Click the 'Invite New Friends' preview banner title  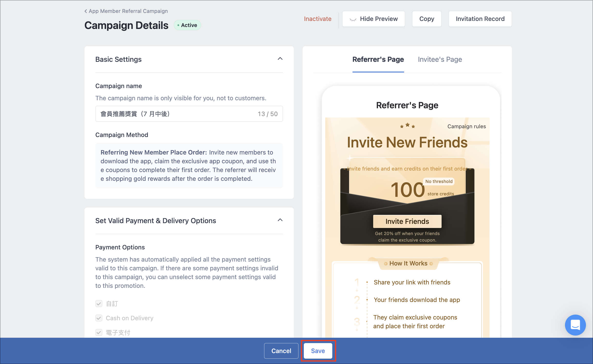coord(407,142)
